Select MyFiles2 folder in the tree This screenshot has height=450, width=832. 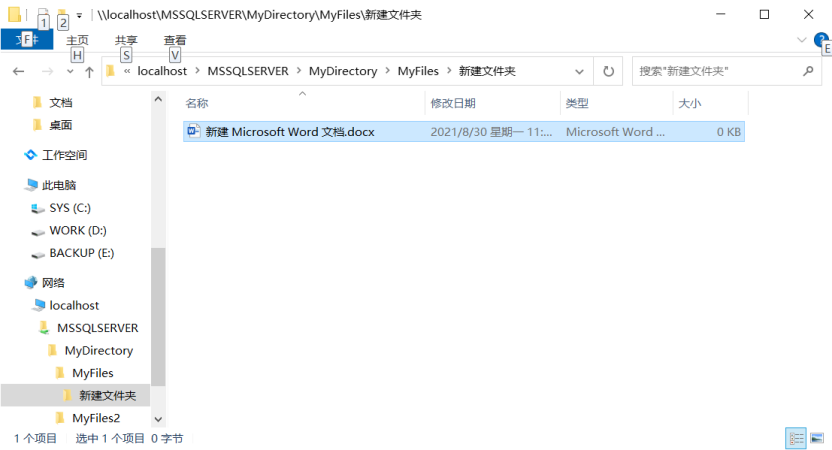[x=95, y=418]
